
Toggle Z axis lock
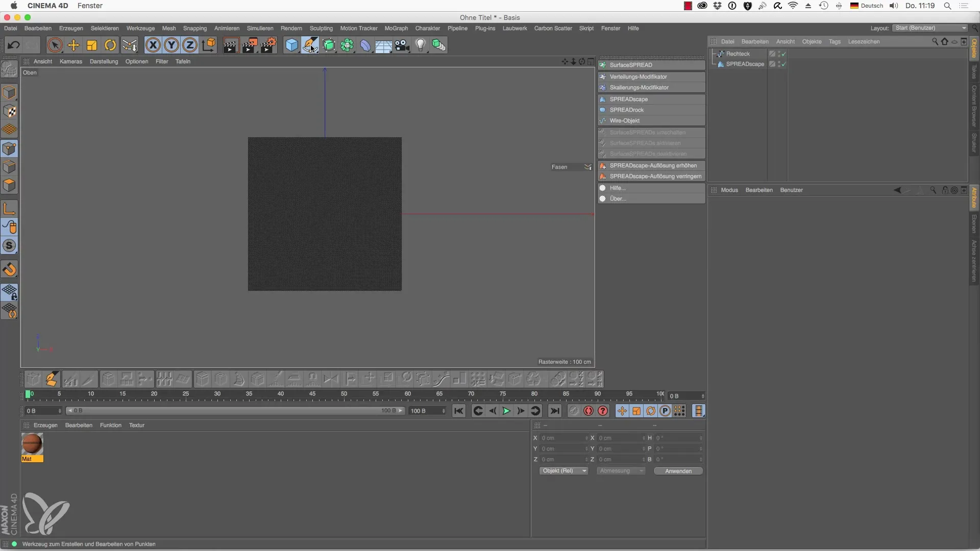190,45
